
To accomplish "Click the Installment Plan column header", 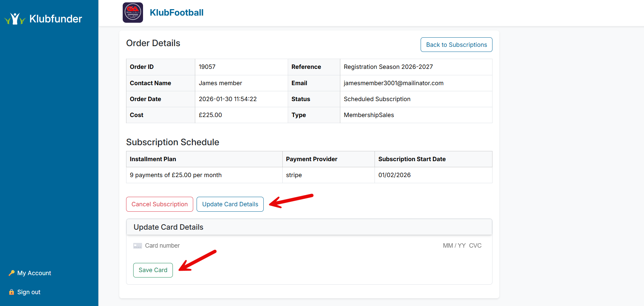I will pyautogui.click(x=153, y=159).
